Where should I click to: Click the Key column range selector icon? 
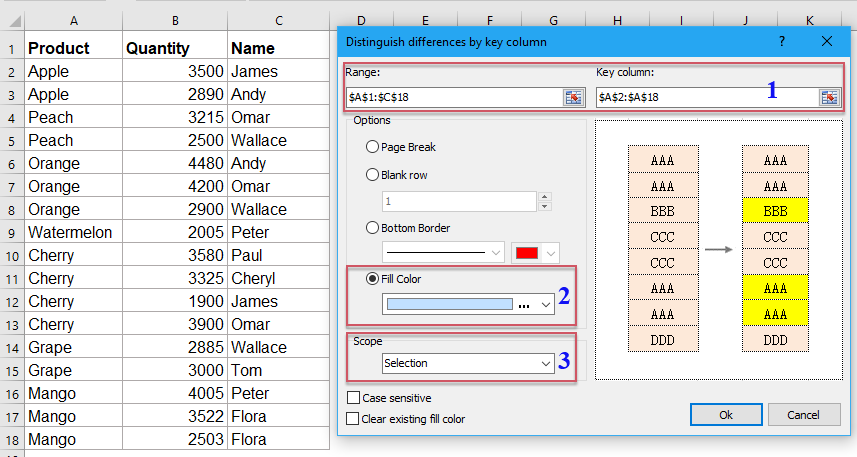click(829, 97)
